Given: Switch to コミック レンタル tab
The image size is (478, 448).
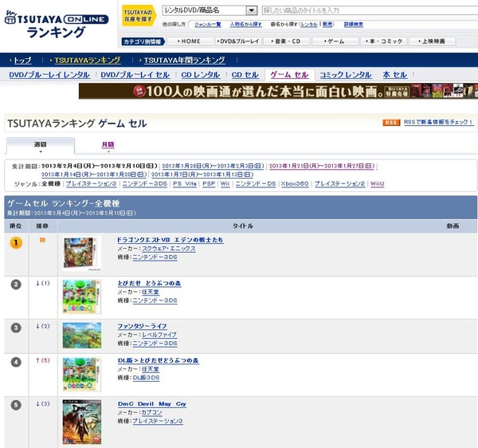Looking at the screenshot, I should [x=346, y=75].
